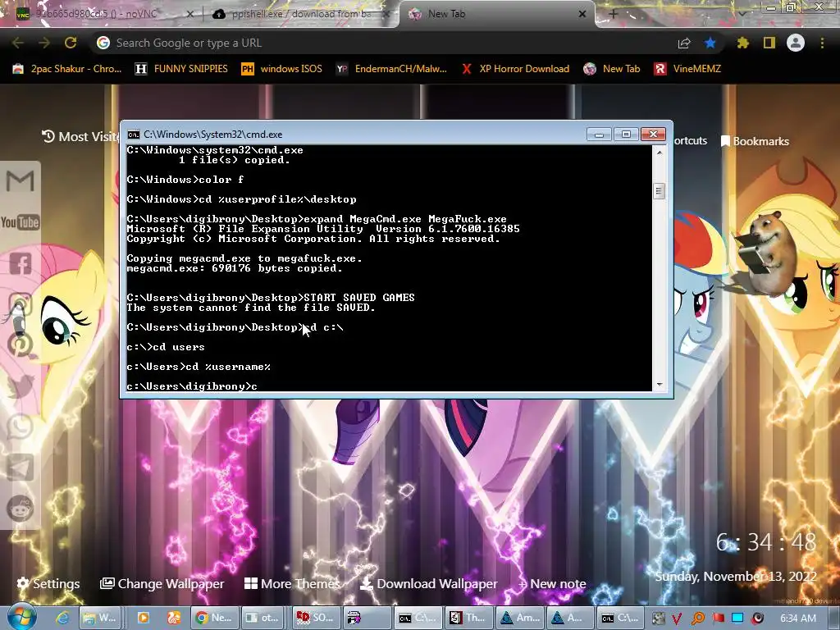Click the cmd window scroll up arrow
The width and height of the screenshot is (840, 630).
pos(660,153)
